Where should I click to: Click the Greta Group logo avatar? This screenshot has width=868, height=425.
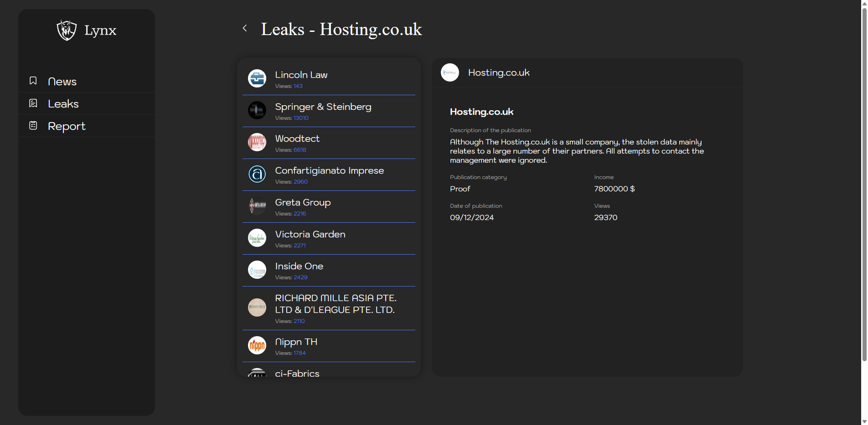tap(257, 206)
